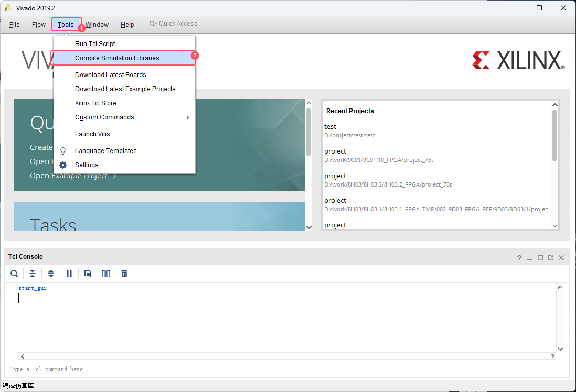Screen dimensions: 576x392
Task: Expand the Custom Commands submenu
Action: coord(124,117)
